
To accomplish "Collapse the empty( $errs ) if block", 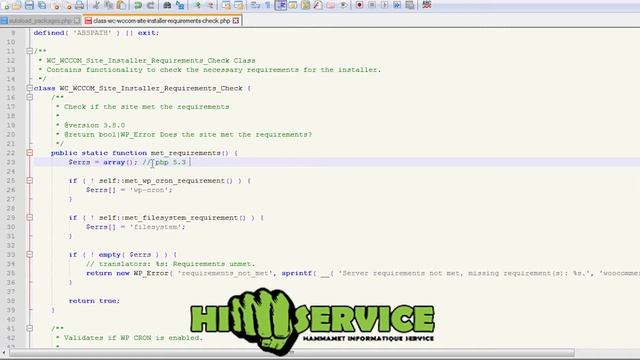I will click(29, 254).
